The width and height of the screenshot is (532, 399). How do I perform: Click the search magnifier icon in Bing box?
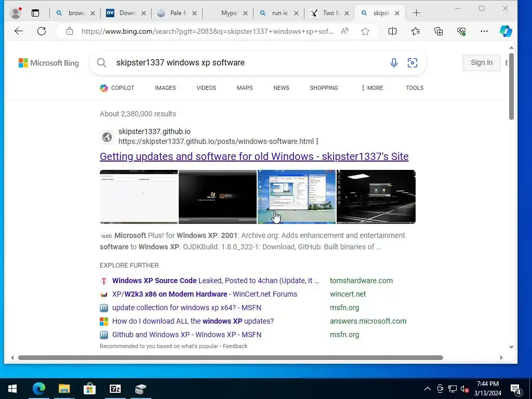(x=101, y=62)
